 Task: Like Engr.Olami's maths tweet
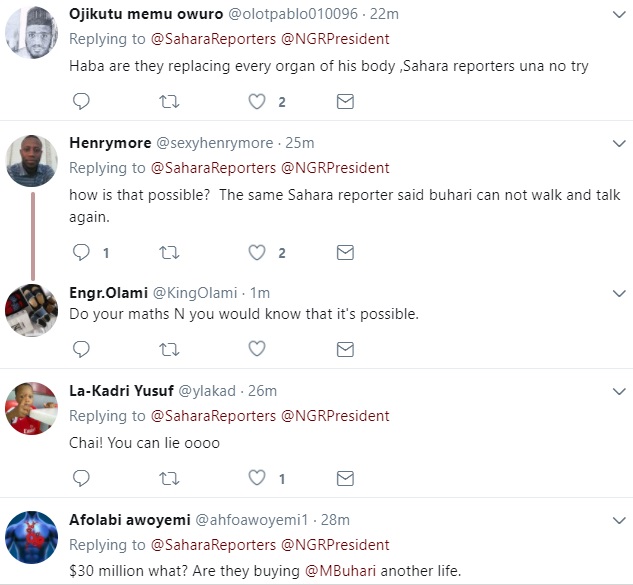click(257, 349)
